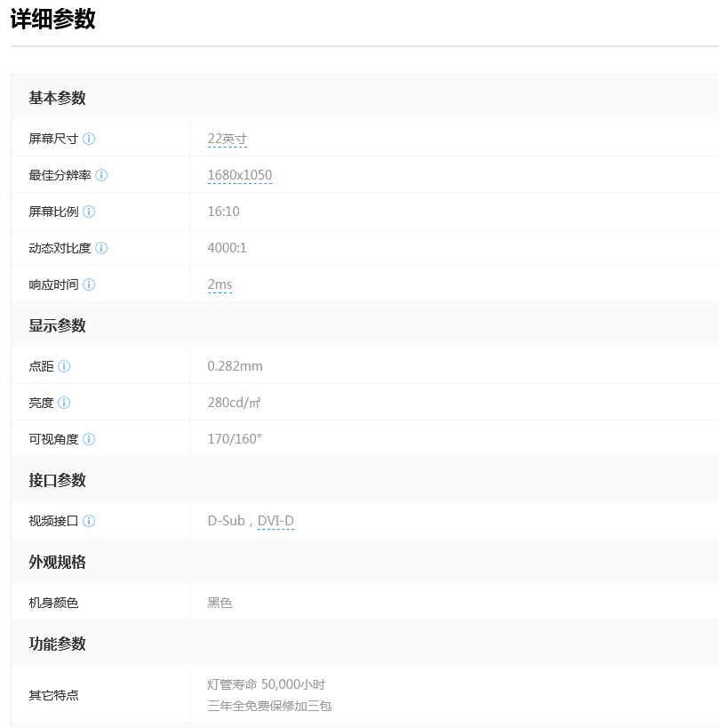The image size is (719, 728).
Task: Open the 1680x1050 resolution link
Action: point(239,175)
